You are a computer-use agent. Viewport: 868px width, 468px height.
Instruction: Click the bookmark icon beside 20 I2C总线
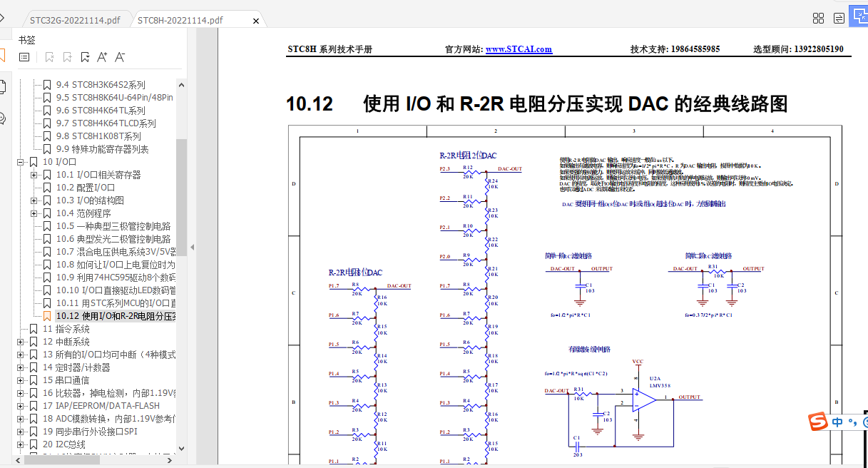click(34, 444)
